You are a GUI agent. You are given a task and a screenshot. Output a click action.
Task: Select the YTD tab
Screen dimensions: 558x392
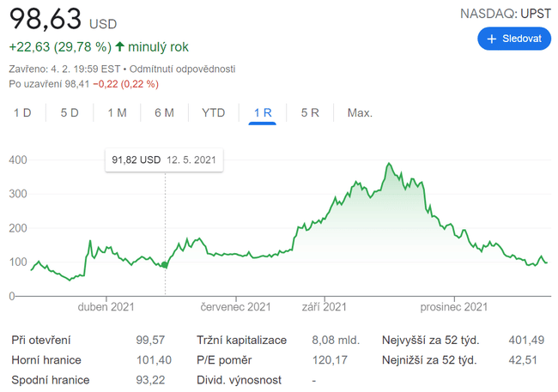(213, 112)
